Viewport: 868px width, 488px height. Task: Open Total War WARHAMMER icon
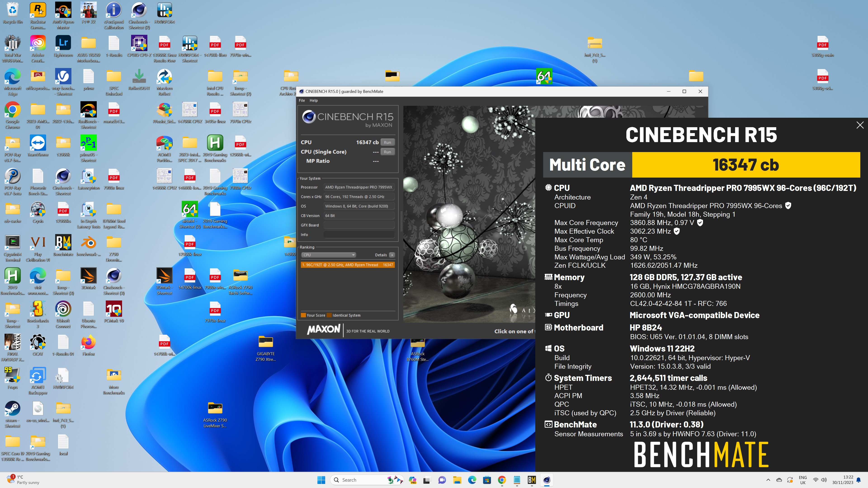(x=12, y=49)
